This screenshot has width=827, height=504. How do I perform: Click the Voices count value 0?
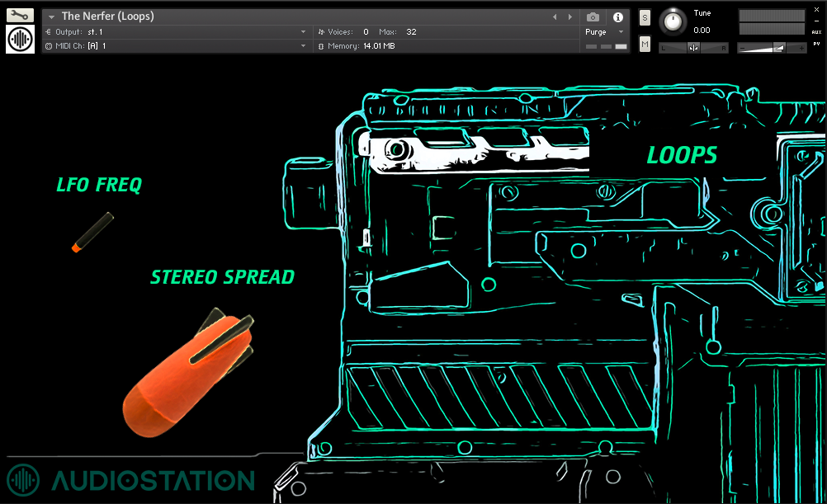pyautogui.click(x=366, y=31)
